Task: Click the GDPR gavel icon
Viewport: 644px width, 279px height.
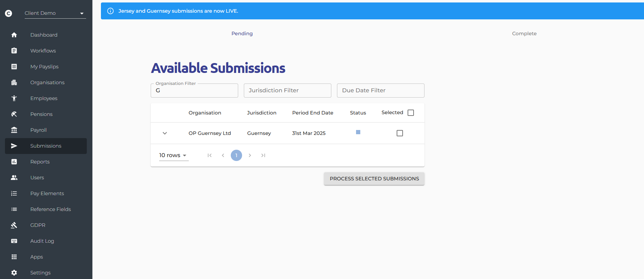Action: pos(14,225)
